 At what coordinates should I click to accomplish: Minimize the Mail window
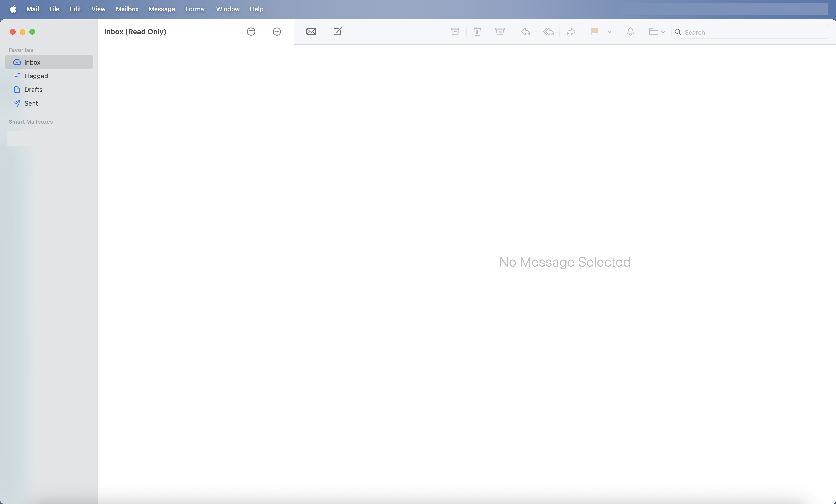22,32
